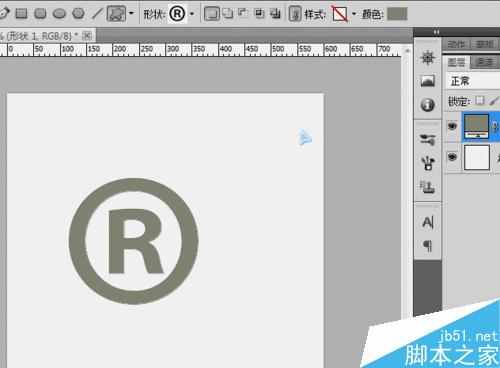Hide the shape layer eye icon
The height and width of the screenshot is (368, 500).
pyautogui.click(x=452, y=126)
